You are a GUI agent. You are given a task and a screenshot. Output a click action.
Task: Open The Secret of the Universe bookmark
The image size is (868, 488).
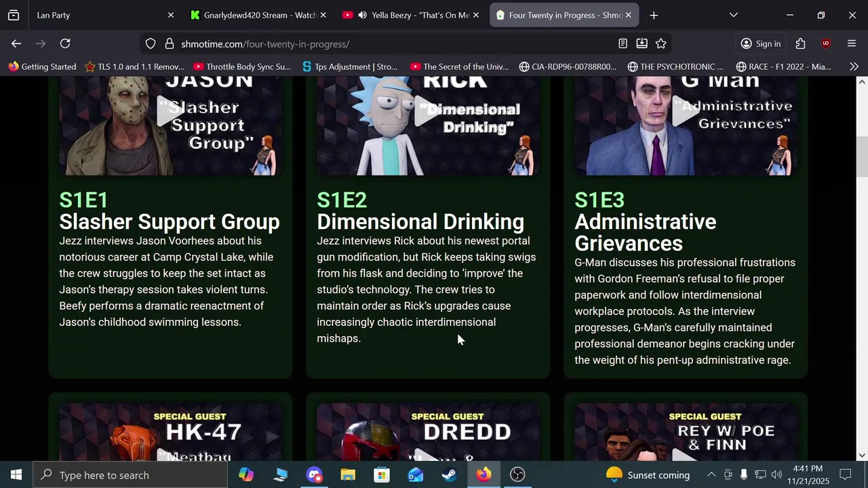click(459, 66)
